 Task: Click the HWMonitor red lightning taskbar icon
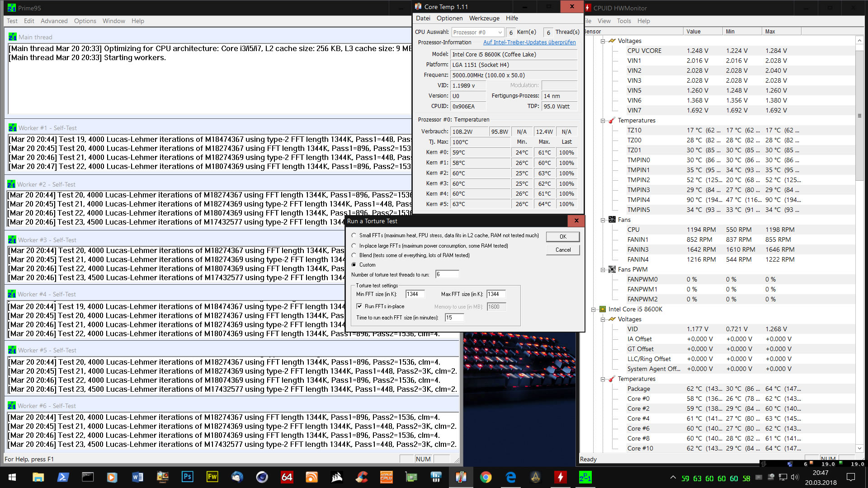(560, 477)
